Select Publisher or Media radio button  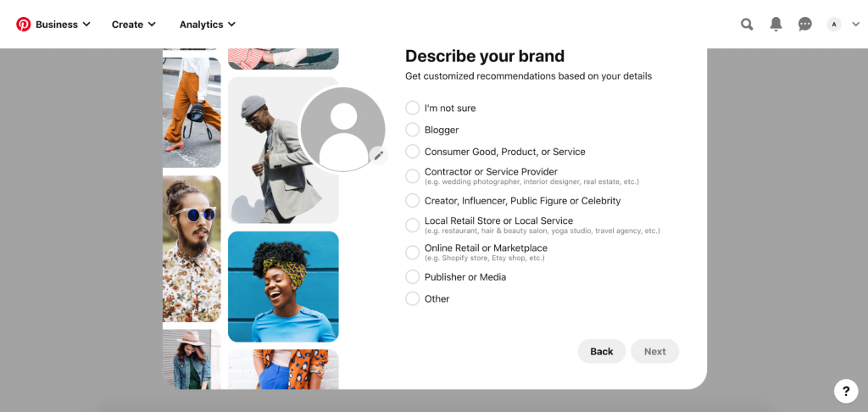click(413, 277)
